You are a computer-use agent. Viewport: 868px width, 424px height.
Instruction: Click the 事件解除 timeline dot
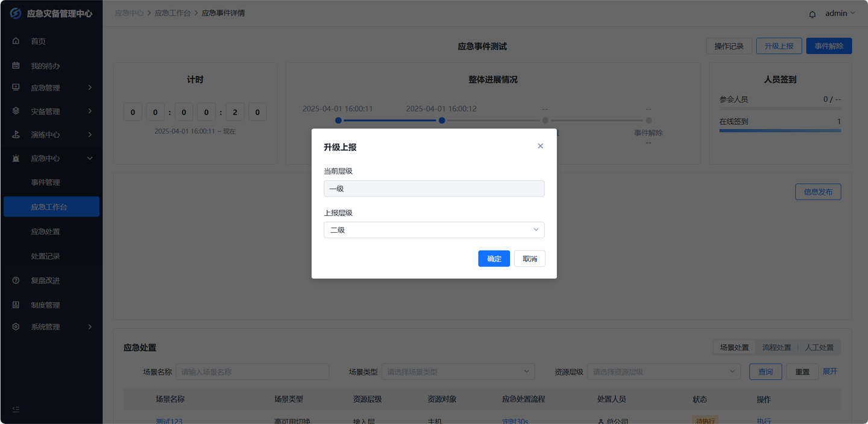click(x=649, y=121)
